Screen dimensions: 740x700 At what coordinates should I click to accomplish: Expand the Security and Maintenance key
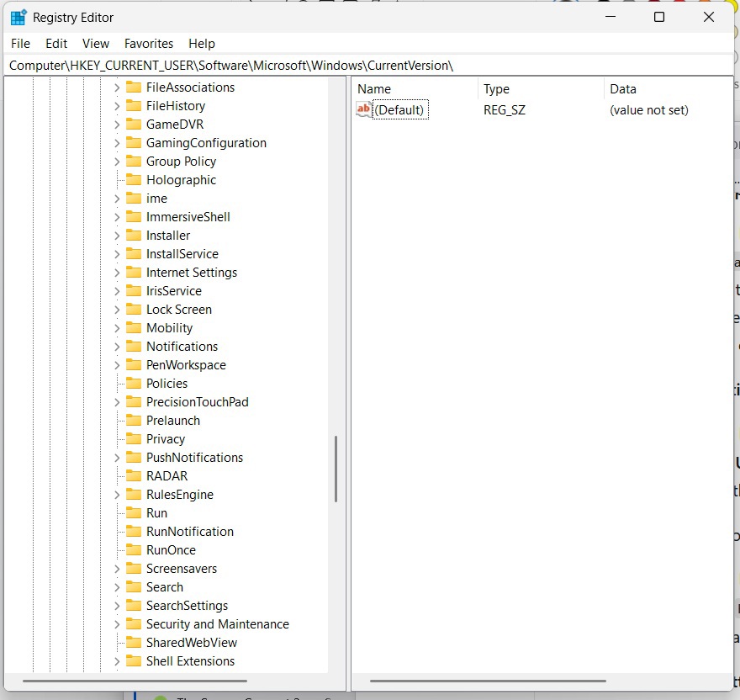[x=117, y=624]
